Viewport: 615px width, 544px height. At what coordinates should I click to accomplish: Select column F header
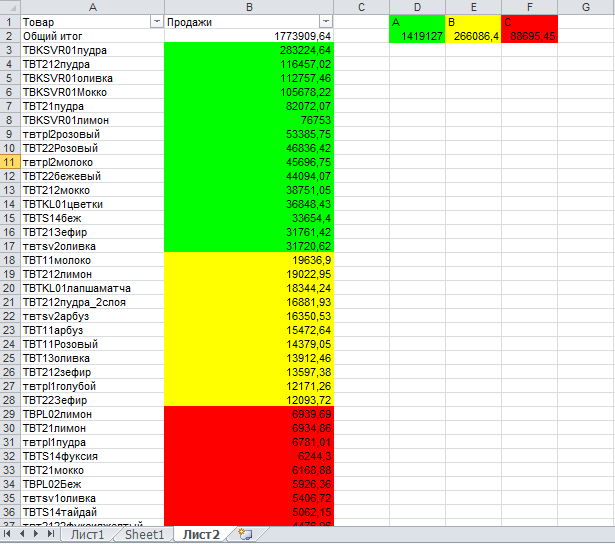(529, 7)
